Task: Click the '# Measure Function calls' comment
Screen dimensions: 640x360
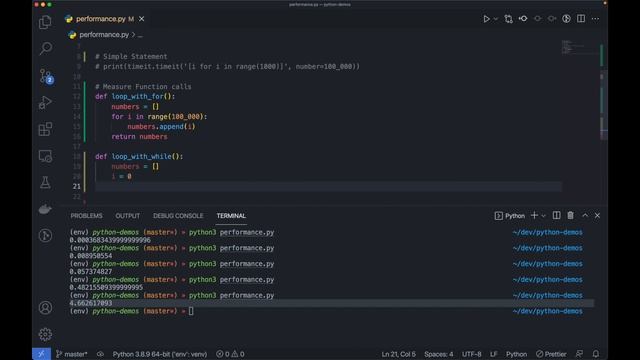Action: [x=143, y=87]
